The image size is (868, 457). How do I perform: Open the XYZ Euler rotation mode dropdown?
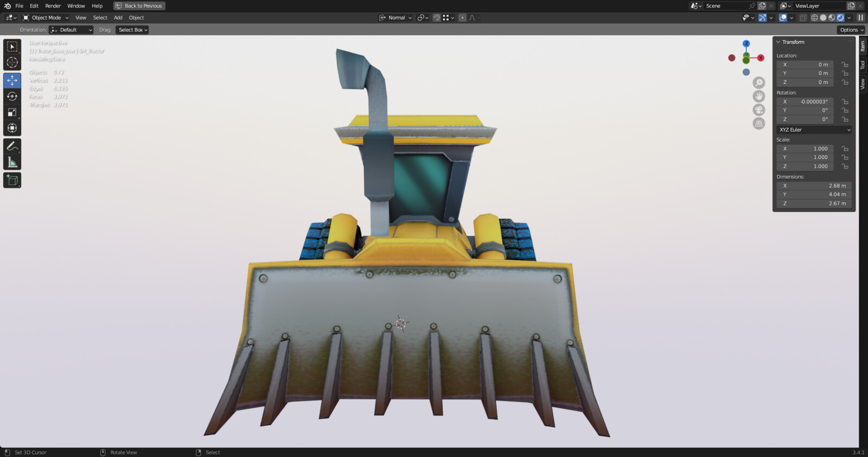tap(814, 130)
